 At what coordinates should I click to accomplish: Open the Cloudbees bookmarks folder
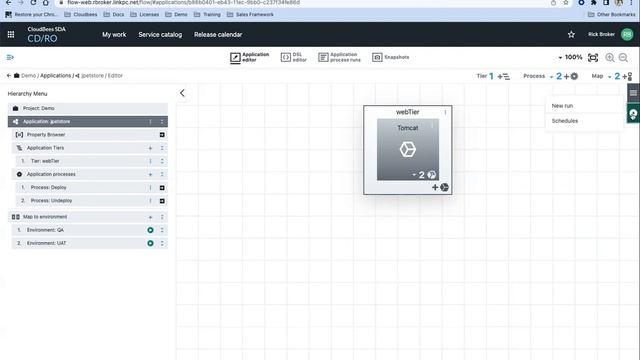click(81, 14)
